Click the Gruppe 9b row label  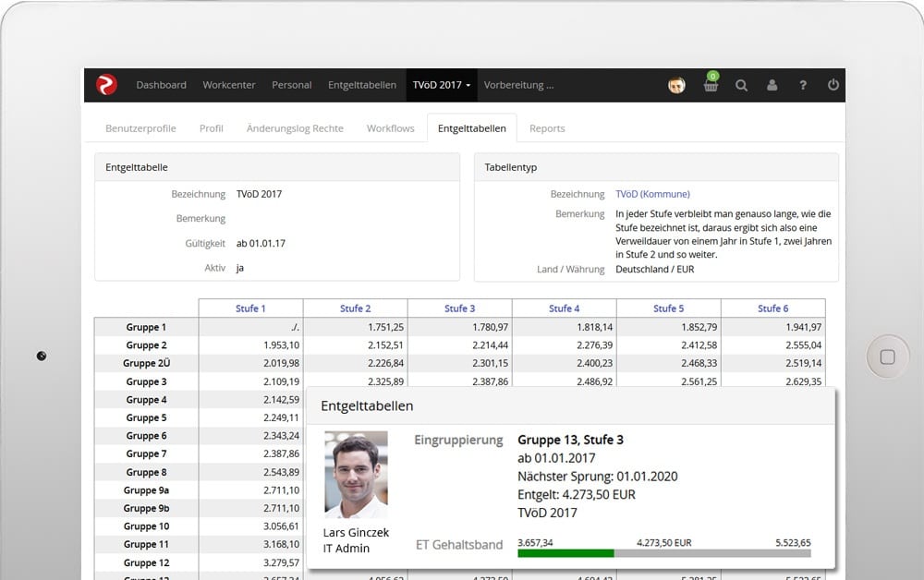pos(146,508)
